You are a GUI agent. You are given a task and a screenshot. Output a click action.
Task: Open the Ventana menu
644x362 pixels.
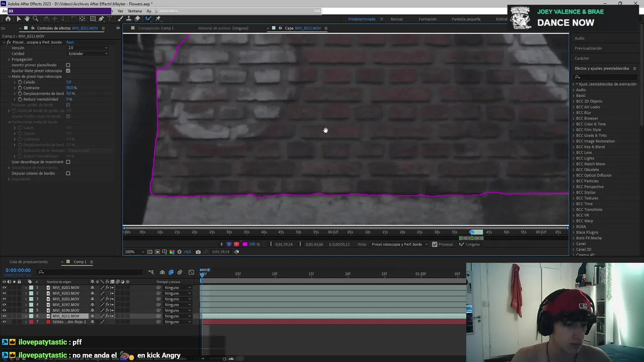pyautogui.click(x=134, y=11)
